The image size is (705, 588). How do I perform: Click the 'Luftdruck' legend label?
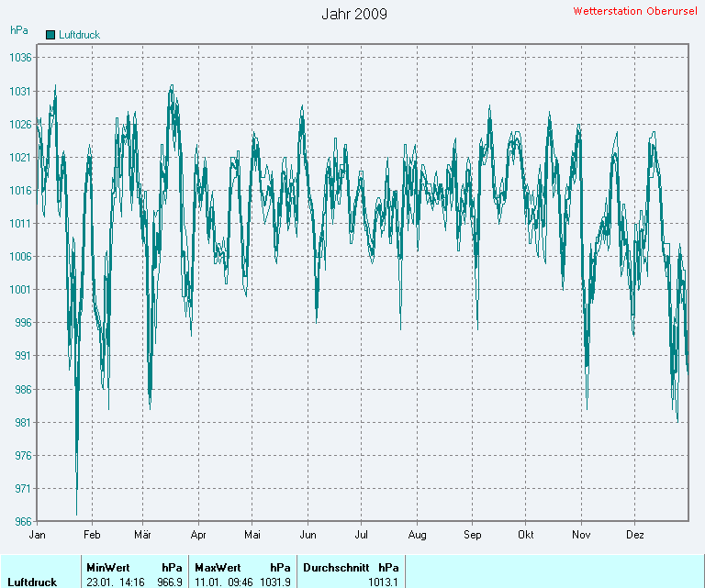click(79, 35)
